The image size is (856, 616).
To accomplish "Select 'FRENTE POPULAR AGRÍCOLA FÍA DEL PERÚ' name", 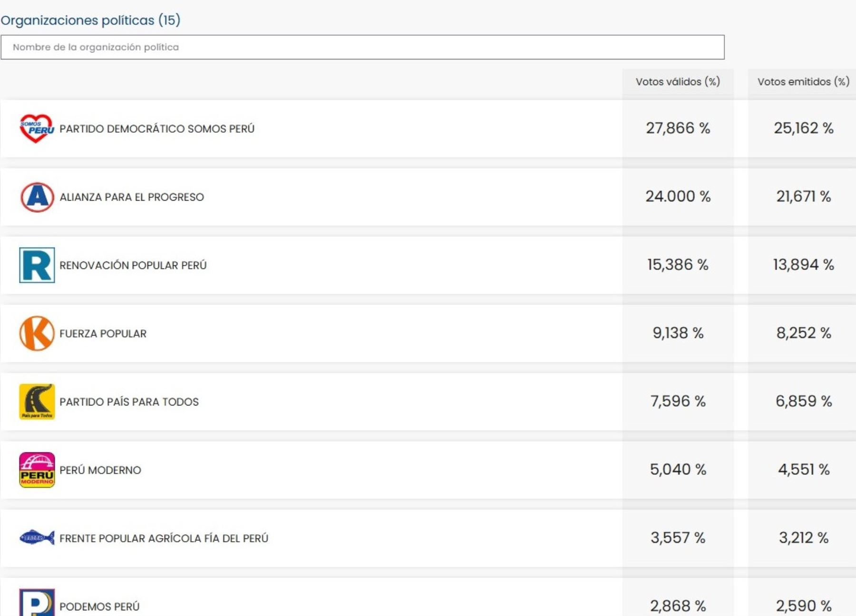I will [164, 539].
